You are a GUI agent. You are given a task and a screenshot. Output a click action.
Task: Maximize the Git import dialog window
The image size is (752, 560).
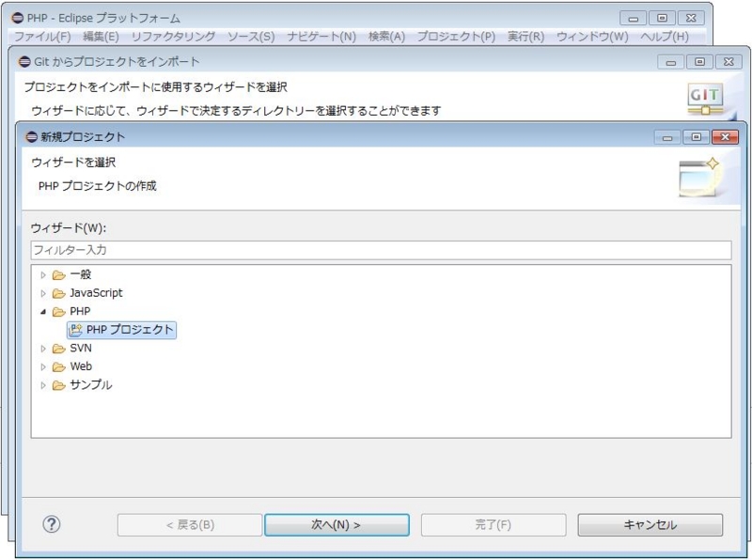click(699, 62)
